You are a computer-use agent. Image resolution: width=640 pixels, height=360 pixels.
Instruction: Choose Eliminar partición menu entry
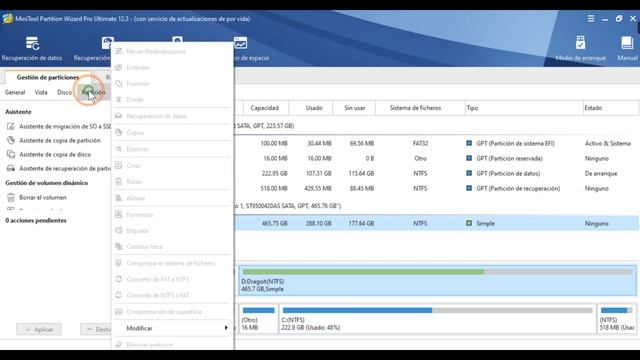pos(172,345)
